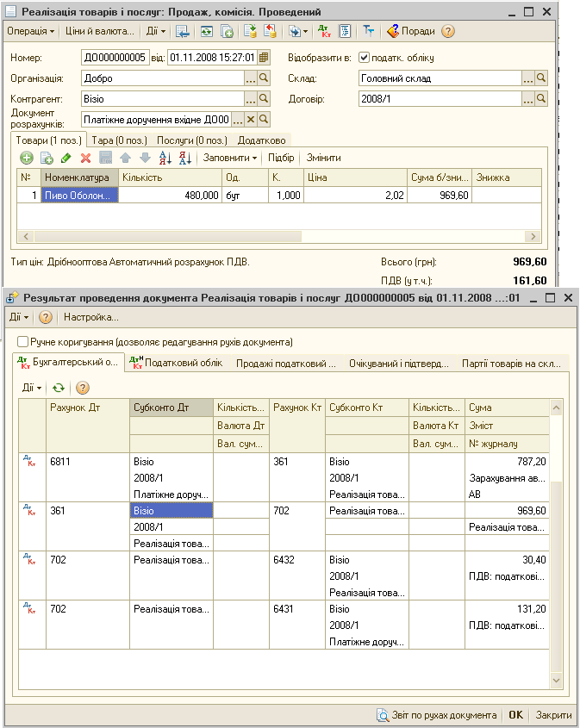Screen dimensions: 580x728
Task: Switch to the Податковий облік tab
Action: pyautogui.click(x=177, y=363)
